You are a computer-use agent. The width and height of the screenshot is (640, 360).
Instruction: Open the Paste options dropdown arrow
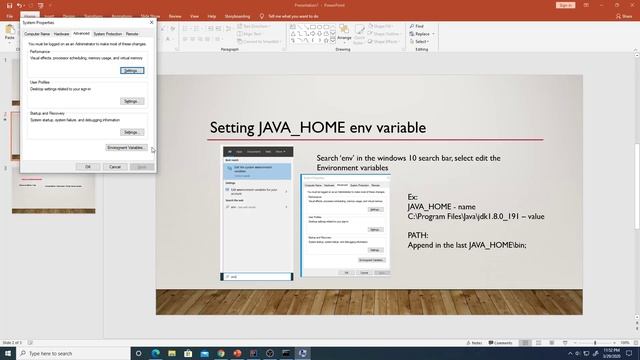pyautogui.click(x=9, y=42)
